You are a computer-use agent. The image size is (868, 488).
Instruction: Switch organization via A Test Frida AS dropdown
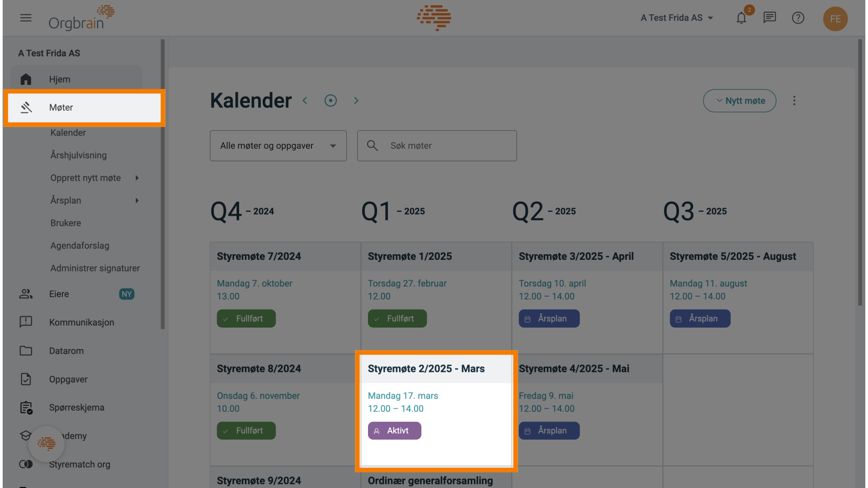[x=677, y=18]
